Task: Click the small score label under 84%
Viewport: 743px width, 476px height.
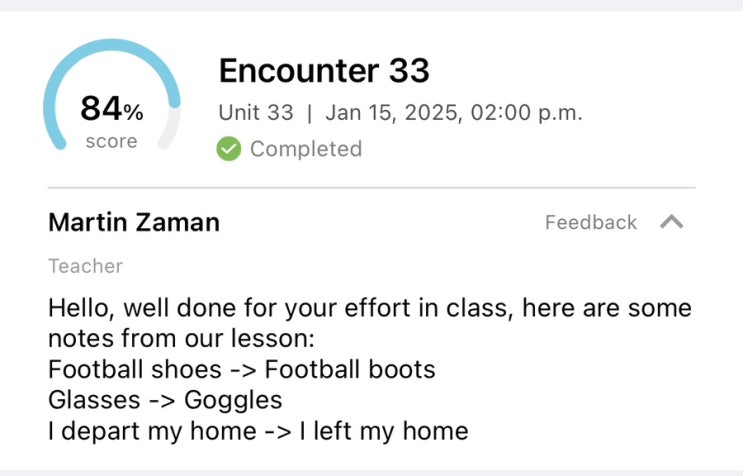Action: (x=111, y=142)
